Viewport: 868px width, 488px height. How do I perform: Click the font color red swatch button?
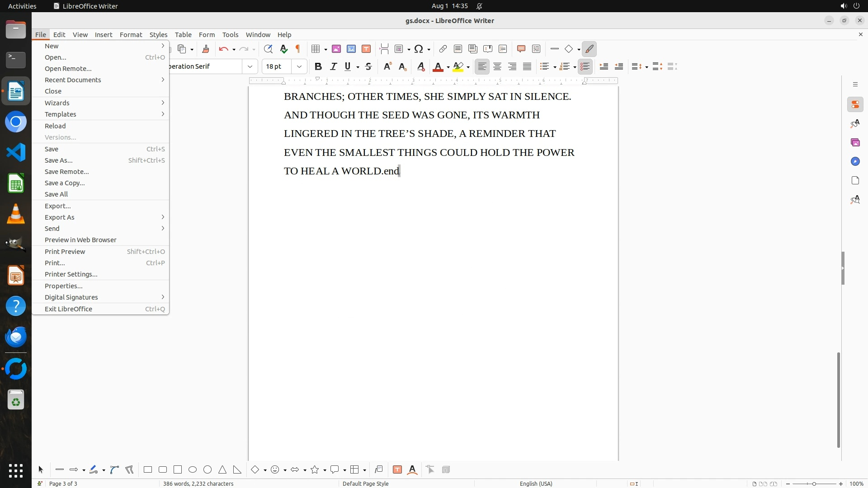pyautogui.click(x=438, y=67)
